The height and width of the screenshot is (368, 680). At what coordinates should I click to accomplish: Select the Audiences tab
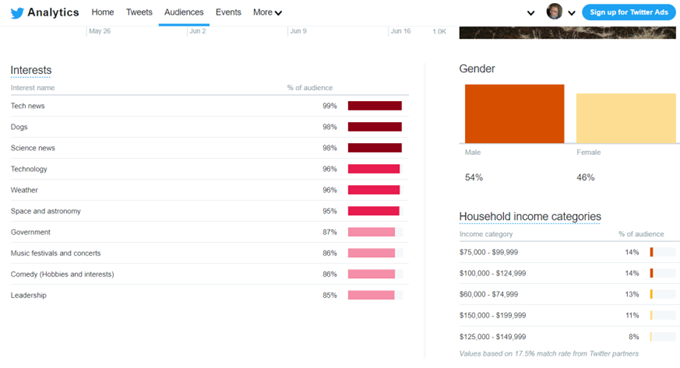click(184, 12)
